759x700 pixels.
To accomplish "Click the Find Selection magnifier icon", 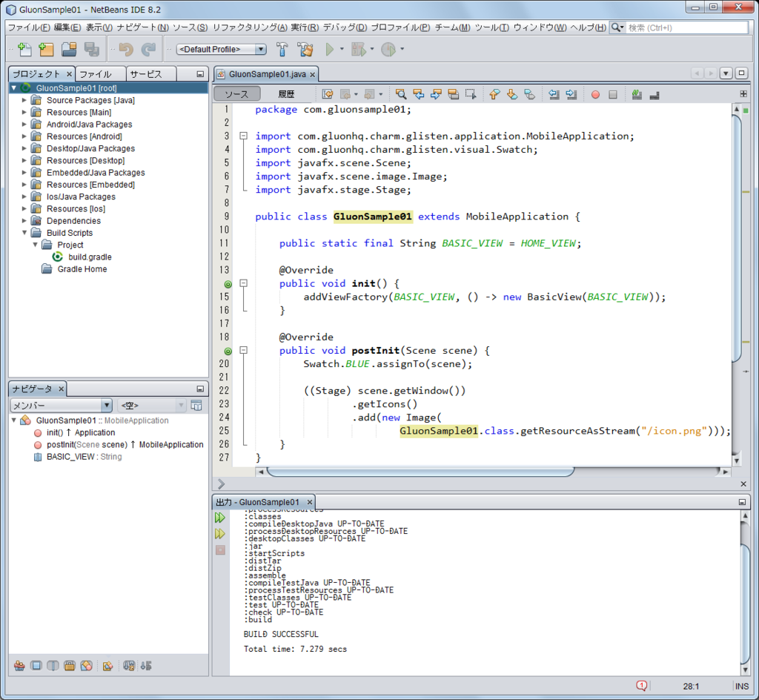I will [401, 94].
